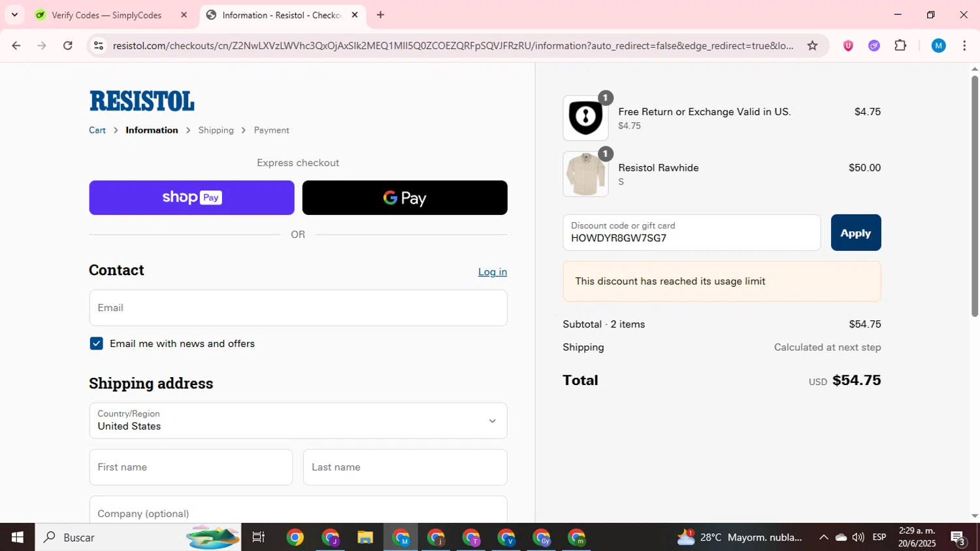Screen dimensions: 980x551
Task: Open site information icon in address bar
Action: (x=99, y=46)
